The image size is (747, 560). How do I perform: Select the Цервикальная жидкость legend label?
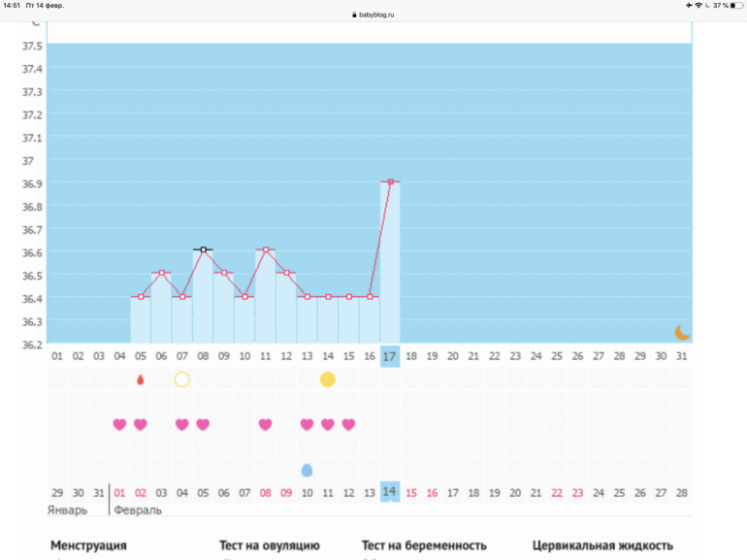click(602, 545)
